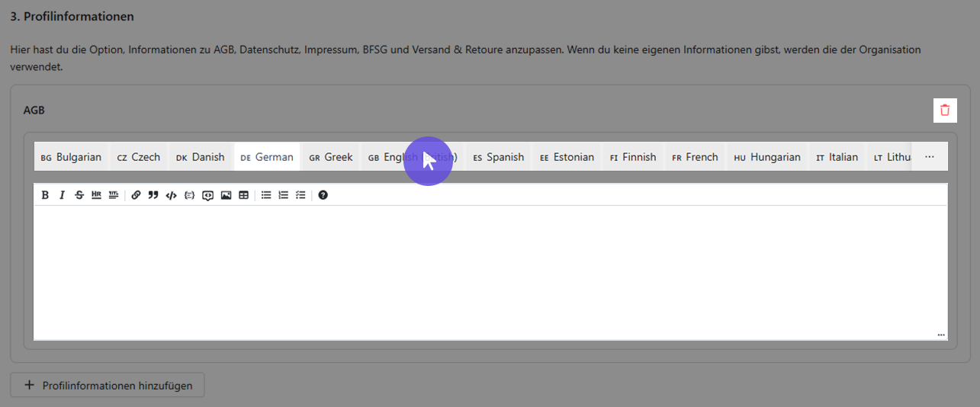Insert inline code with the code icon

pyautogui.click(x=171, y=195)
